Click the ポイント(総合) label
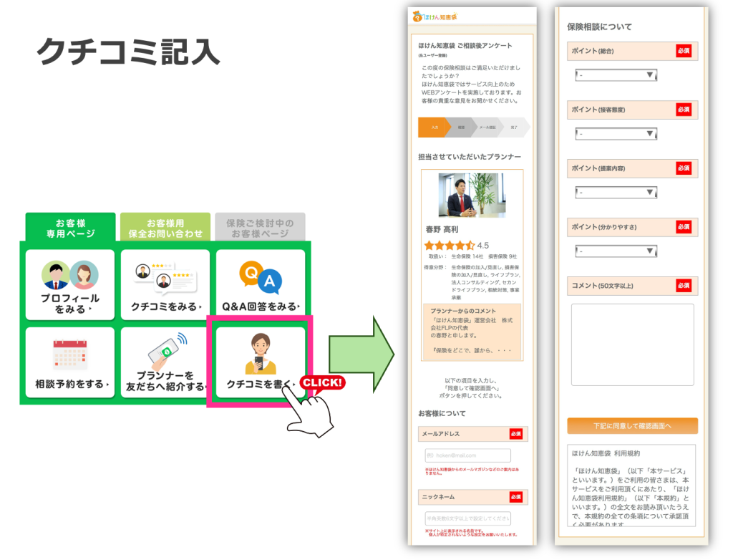This screenshot has height=560, width=733. pyautogui.click(x=593, y=51)
